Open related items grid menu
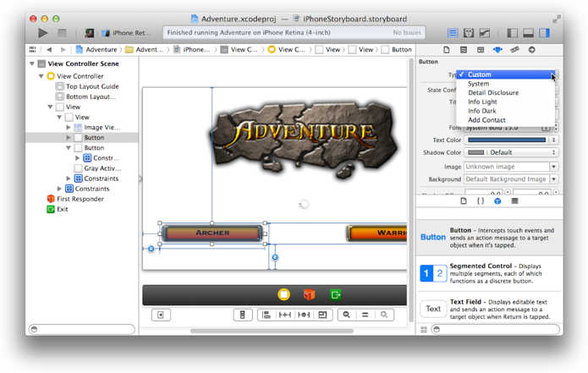588x373 pixels. click(33, 50)
